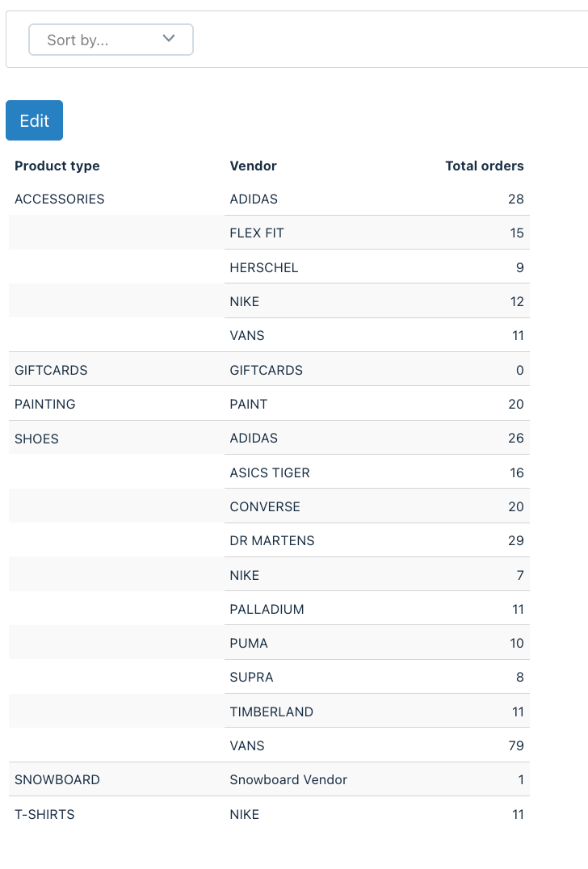Click the Snowboard Vendor cell
The width and height of the screenshot is (588, 869).
point(288,780)
